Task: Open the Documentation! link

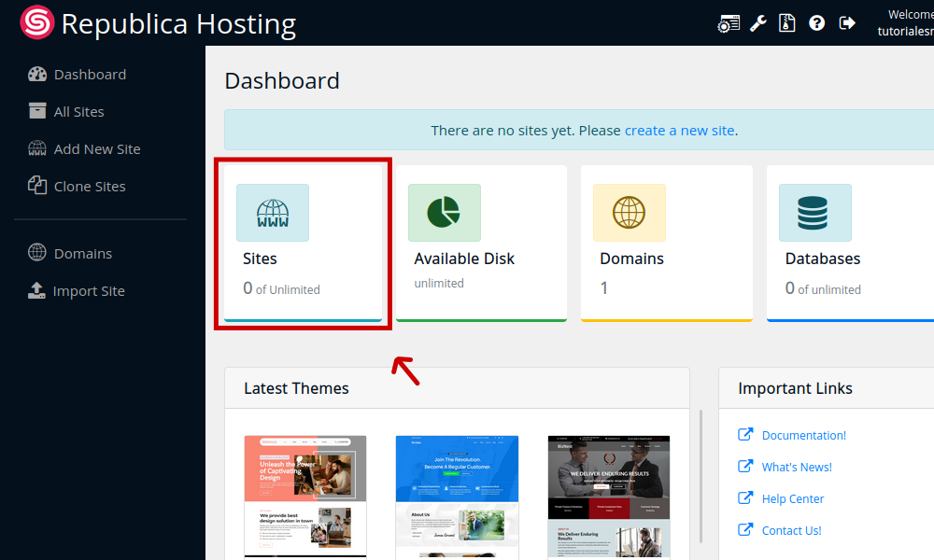Action: (x=803, y=436)
